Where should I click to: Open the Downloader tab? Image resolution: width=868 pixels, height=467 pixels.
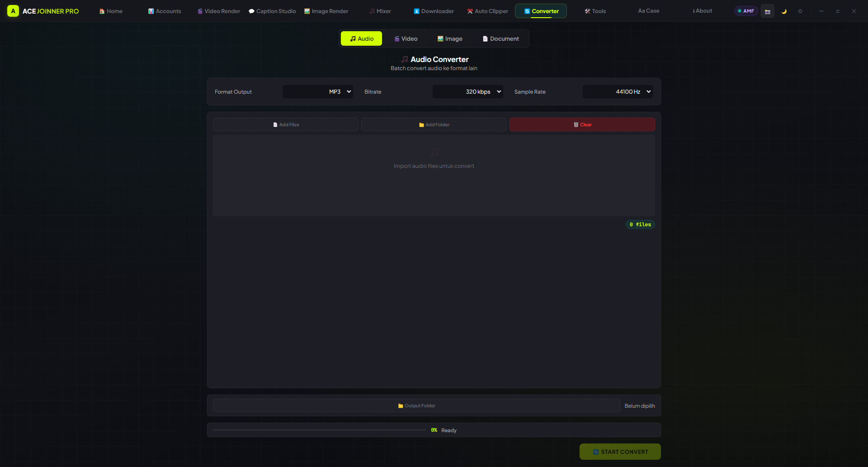tap(434, 11)
